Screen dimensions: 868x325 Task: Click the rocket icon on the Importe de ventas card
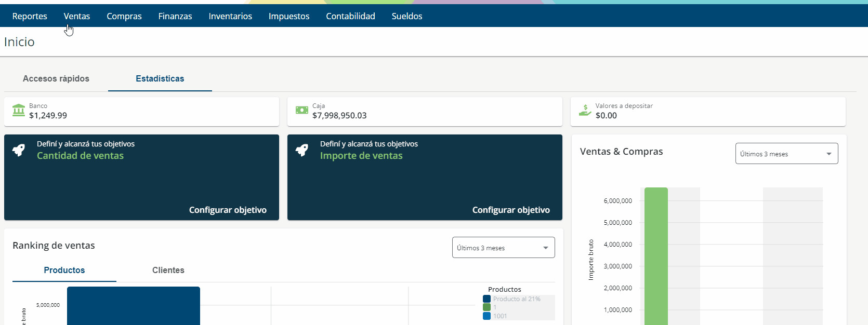click(302, 151)
